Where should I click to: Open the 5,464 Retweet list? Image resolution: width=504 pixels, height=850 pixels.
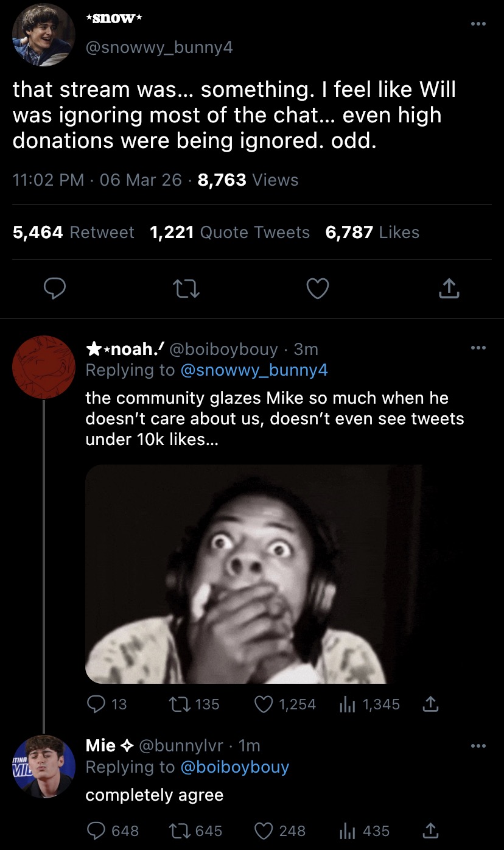click(x=73, y=233)
